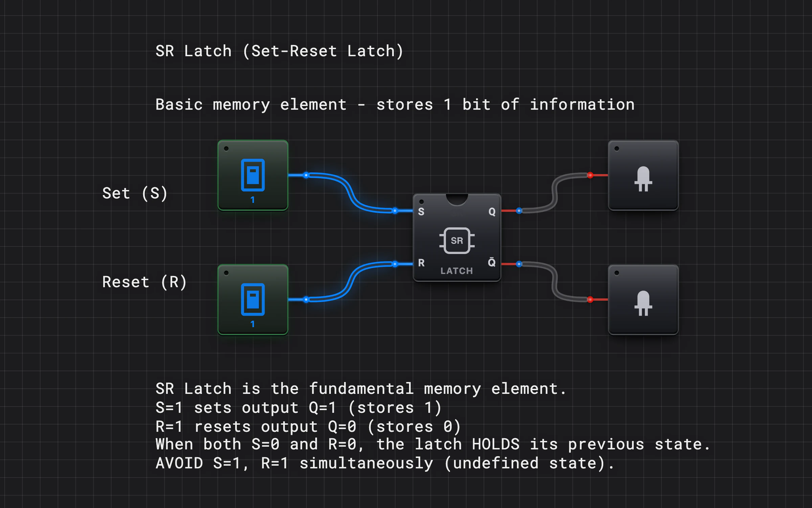This screenshot has height=508, width=812.
Task: Select the gray wire from Q output
Action: (x=555, y=193)
